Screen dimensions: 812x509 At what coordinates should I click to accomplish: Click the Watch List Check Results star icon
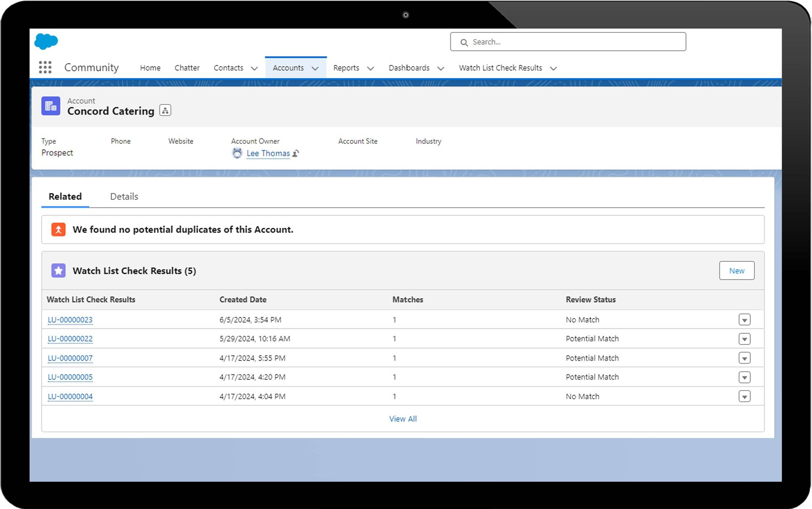coord(58,271)
